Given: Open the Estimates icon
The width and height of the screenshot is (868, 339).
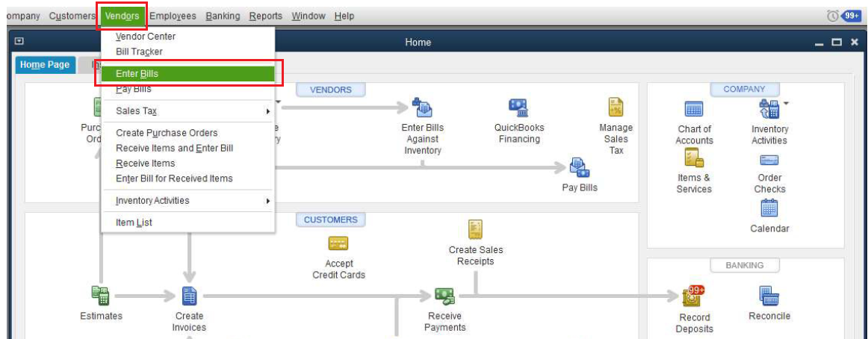Looking at the screenshot, I should pos(101,296).
